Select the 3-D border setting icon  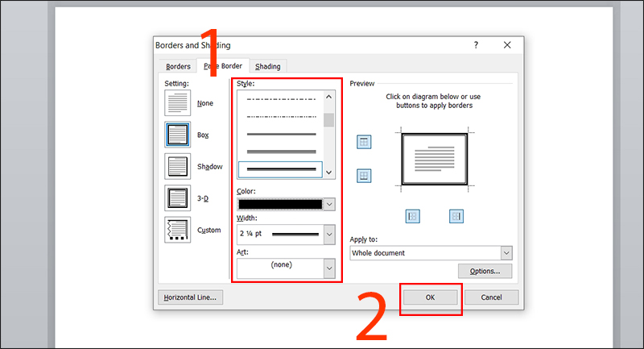(x=177, y=197)
